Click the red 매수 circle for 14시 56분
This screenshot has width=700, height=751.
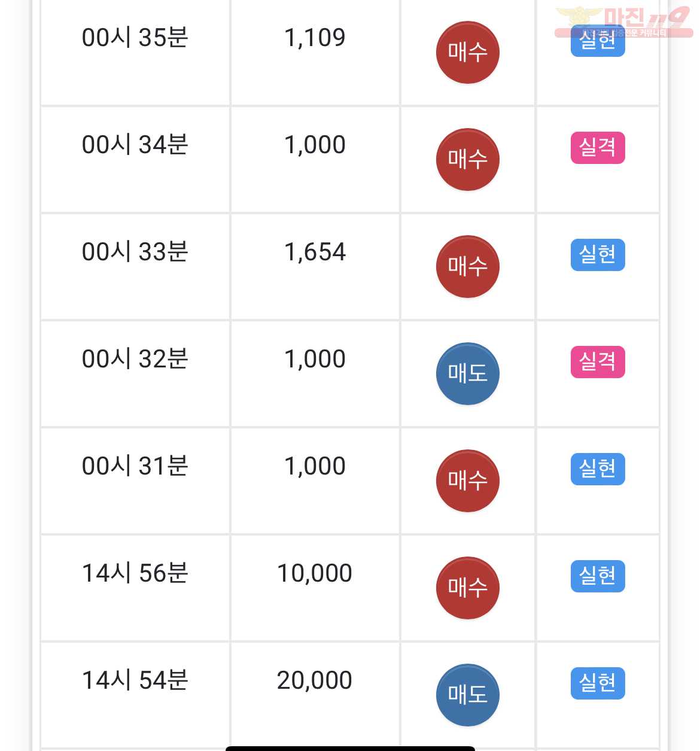[x=468, y=588]
